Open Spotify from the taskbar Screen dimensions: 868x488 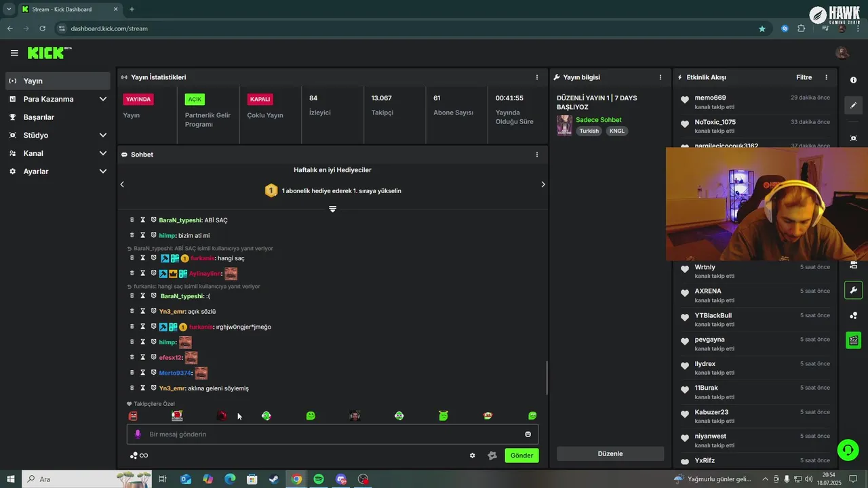(x=319, y=479)
